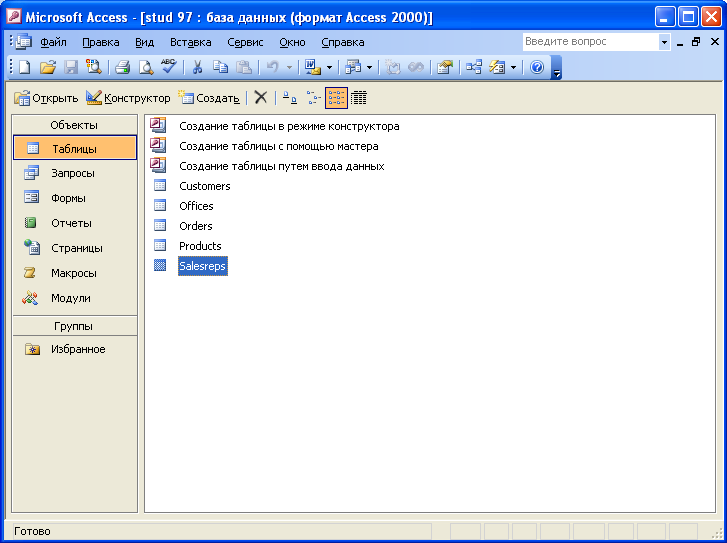This screenshot has height=543, width=727.
Task: Click the Группы group header
Action: point(74,326)
